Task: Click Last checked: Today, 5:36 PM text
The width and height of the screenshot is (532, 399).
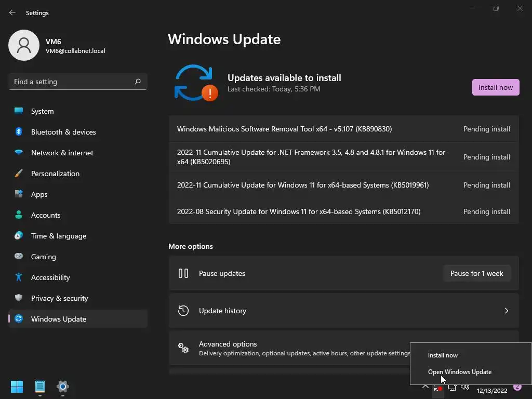Action: point(274,89)
